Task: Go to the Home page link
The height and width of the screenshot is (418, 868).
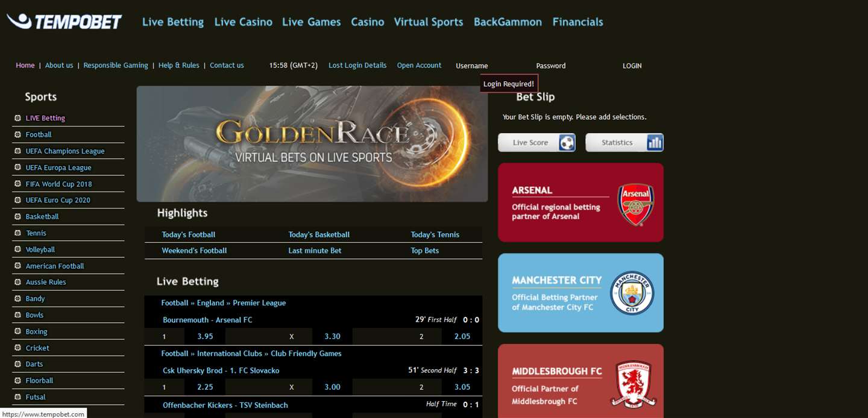Action: (25, 65)
